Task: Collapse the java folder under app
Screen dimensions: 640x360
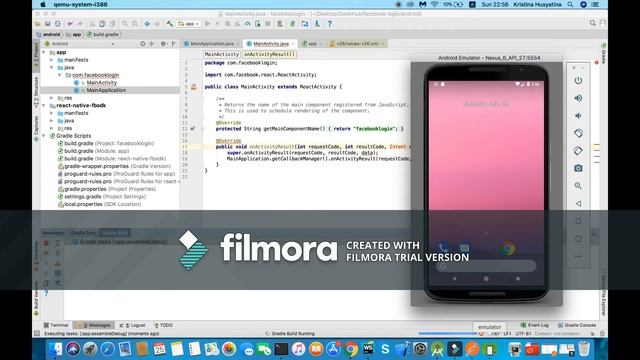Action: pos(51,67)
